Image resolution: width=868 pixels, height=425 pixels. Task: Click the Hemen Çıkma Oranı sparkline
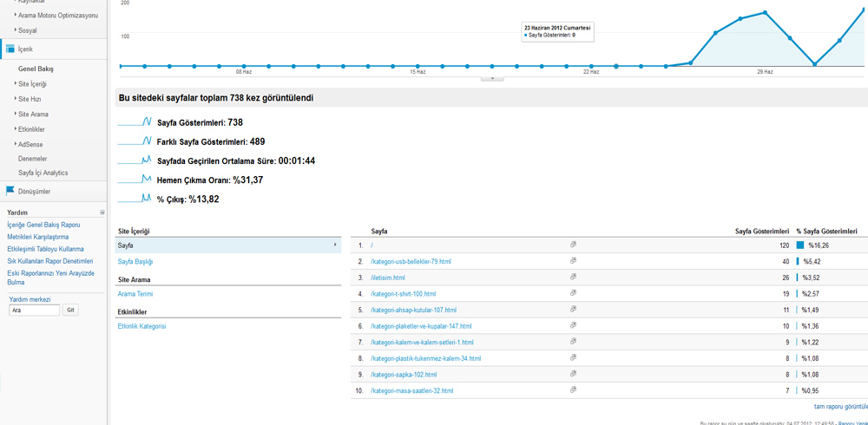(x=135, y=180)
